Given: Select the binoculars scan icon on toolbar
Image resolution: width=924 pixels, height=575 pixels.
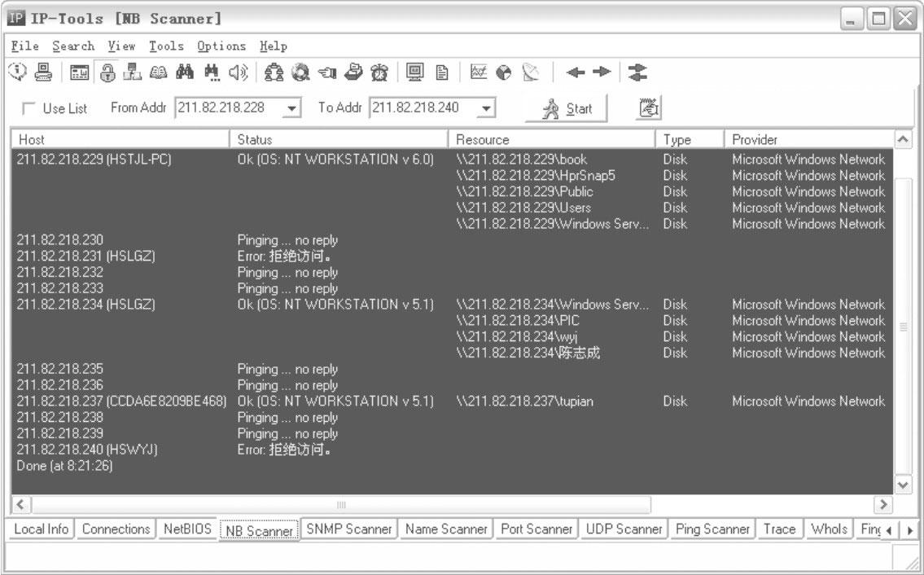Looking at the screenshot, I should [x=184, y=71].
